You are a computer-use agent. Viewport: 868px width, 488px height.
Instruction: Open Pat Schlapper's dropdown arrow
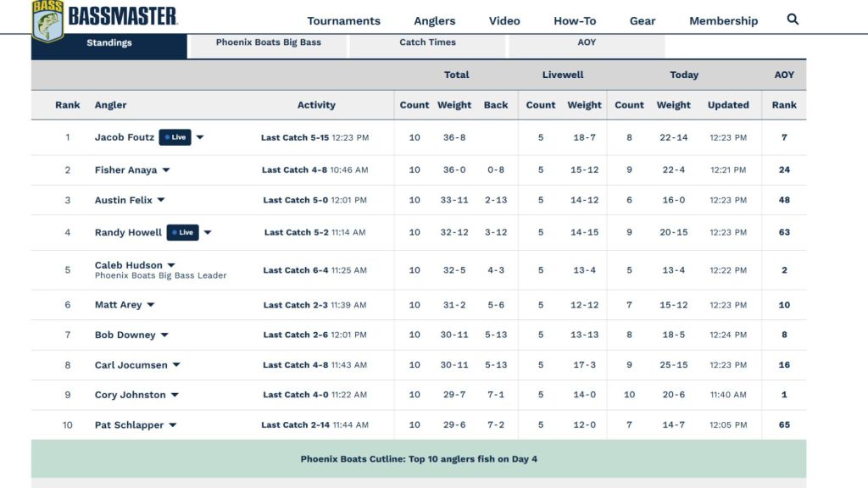coord(173,425)
